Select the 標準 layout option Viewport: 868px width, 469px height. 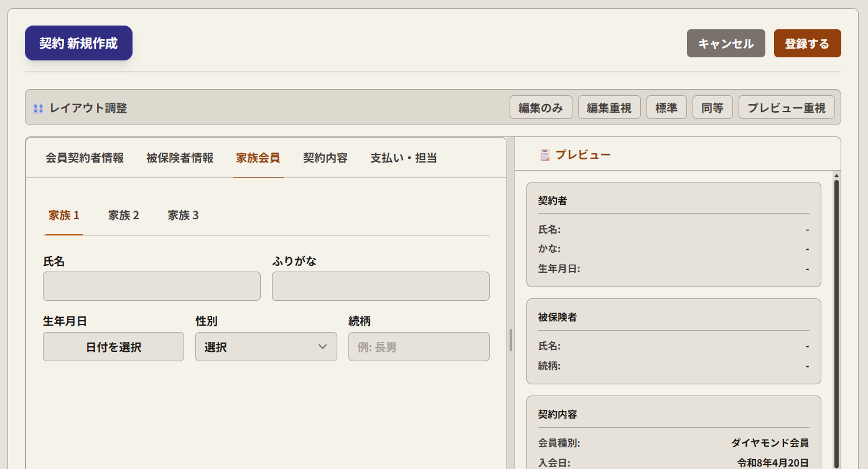click(x=666, y=107)
